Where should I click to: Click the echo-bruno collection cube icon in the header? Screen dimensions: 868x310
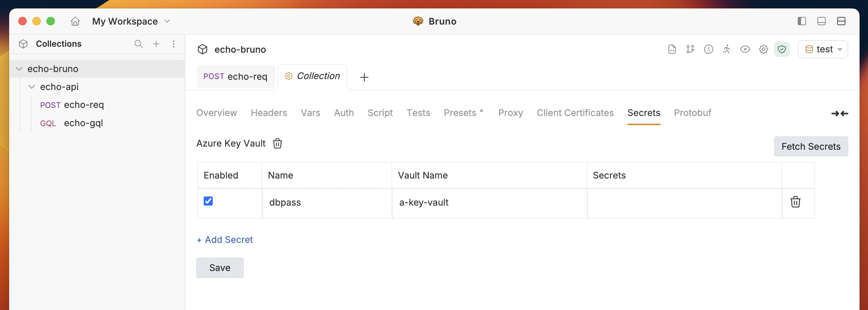click(x=203, y=49)
